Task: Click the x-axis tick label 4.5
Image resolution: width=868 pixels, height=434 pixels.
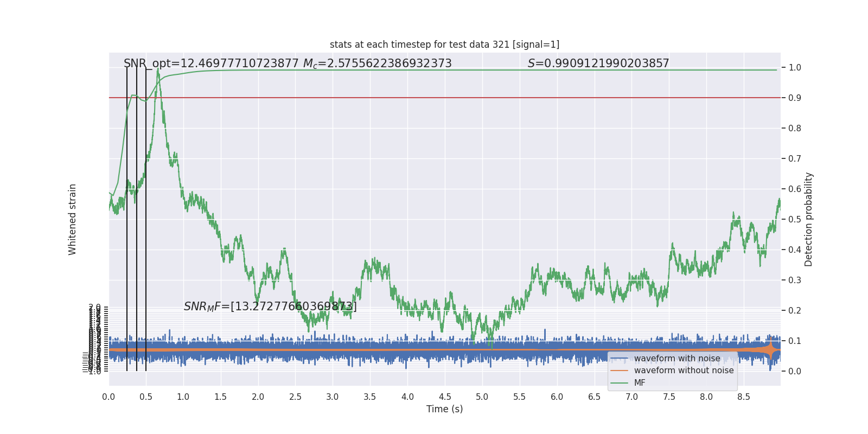Action: 445,397
